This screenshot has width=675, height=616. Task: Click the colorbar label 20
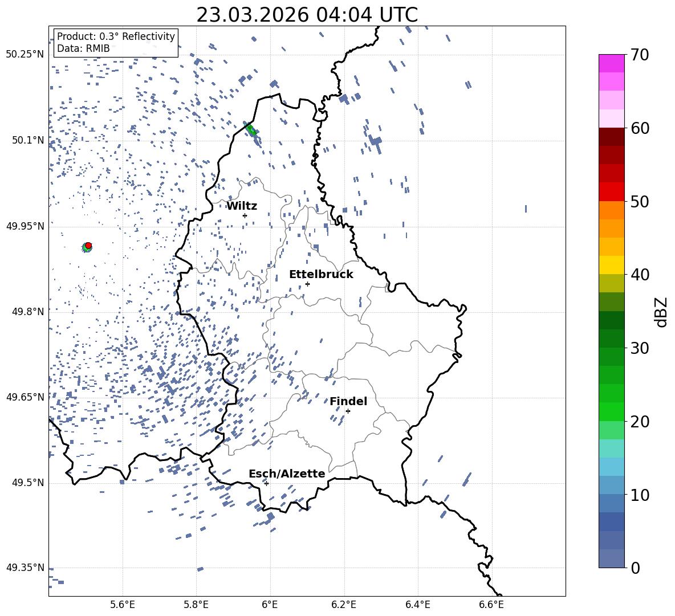(640, 422)
